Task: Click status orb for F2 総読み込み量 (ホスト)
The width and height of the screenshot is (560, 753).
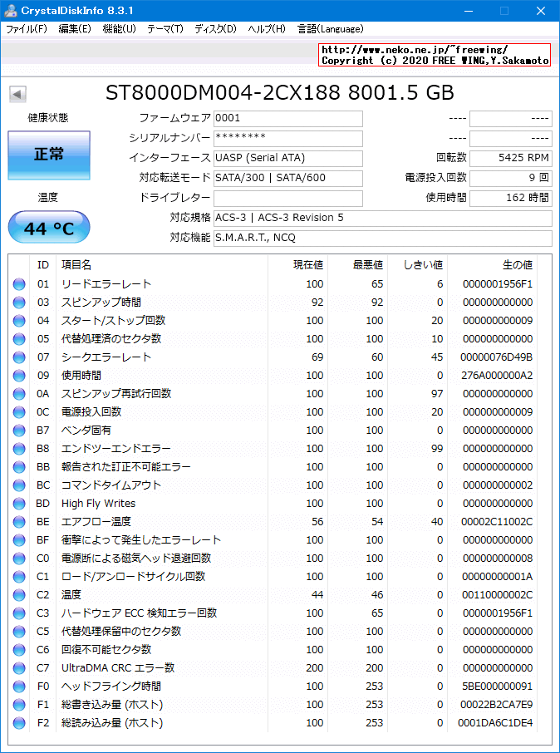Action: [x=19, y=723]
